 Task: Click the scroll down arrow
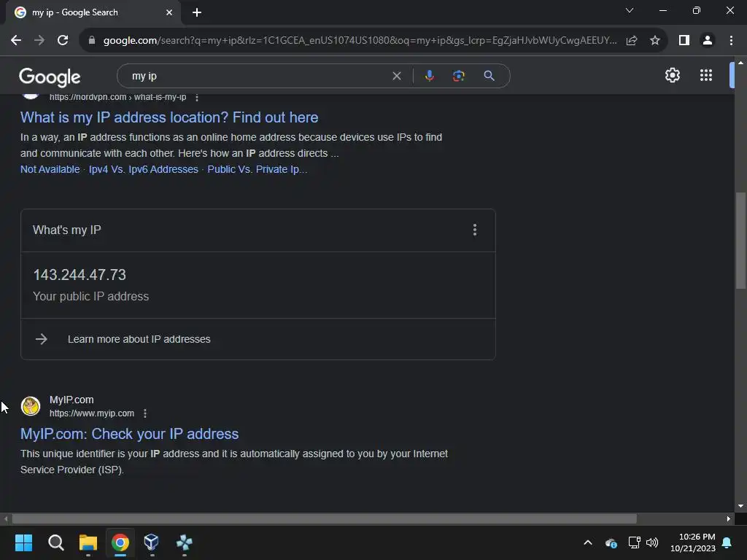740,506
